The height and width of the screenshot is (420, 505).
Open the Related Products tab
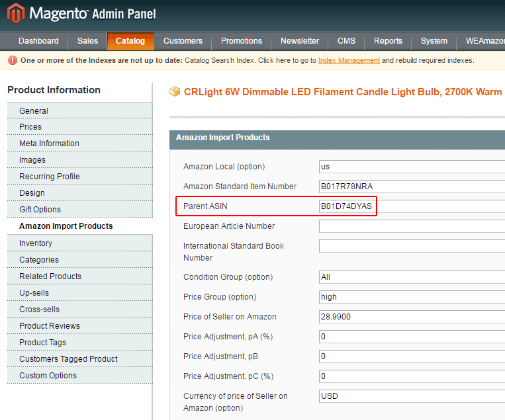(80, 276)
